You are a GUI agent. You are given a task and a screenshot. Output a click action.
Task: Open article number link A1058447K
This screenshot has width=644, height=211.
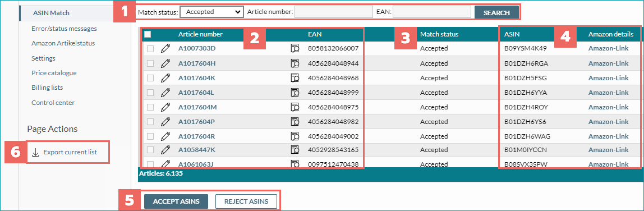(x=197, y=149)
